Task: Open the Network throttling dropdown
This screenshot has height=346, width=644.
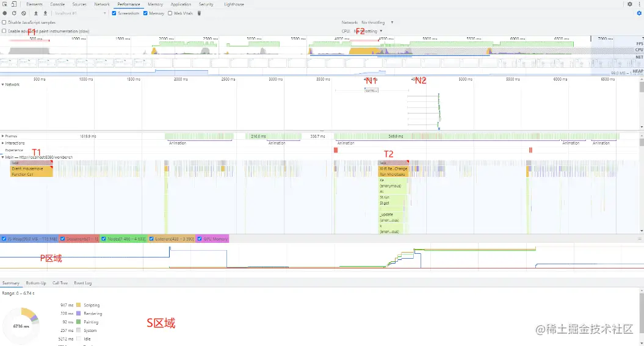Action: coord(377,22)
